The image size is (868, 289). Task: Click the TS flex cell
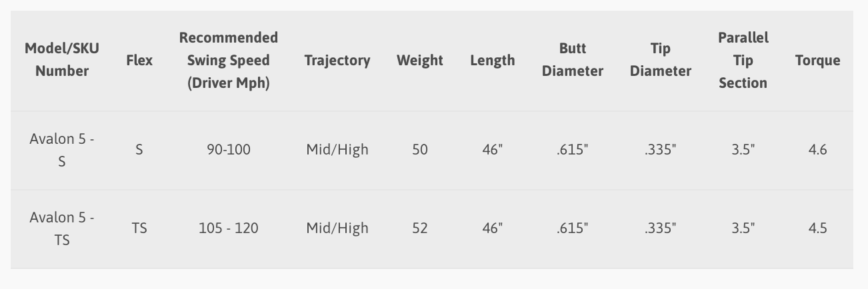[x=139, y=228]
